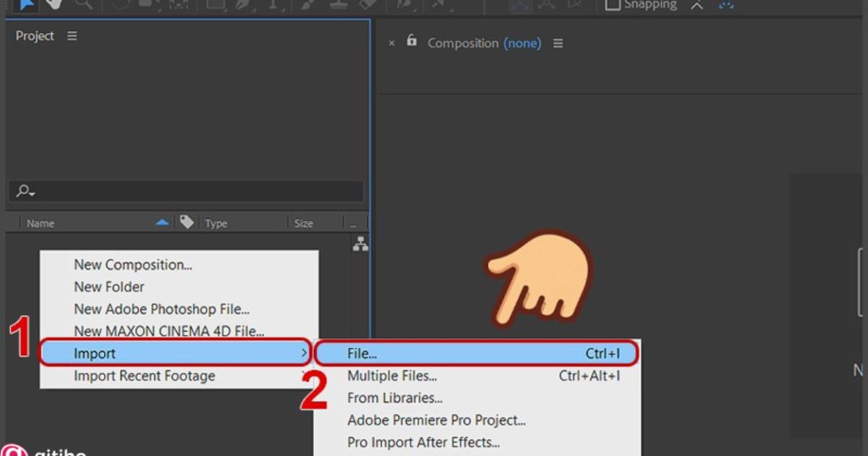Expand the Import Recent Footage submenu

click(x=145, y=376)
